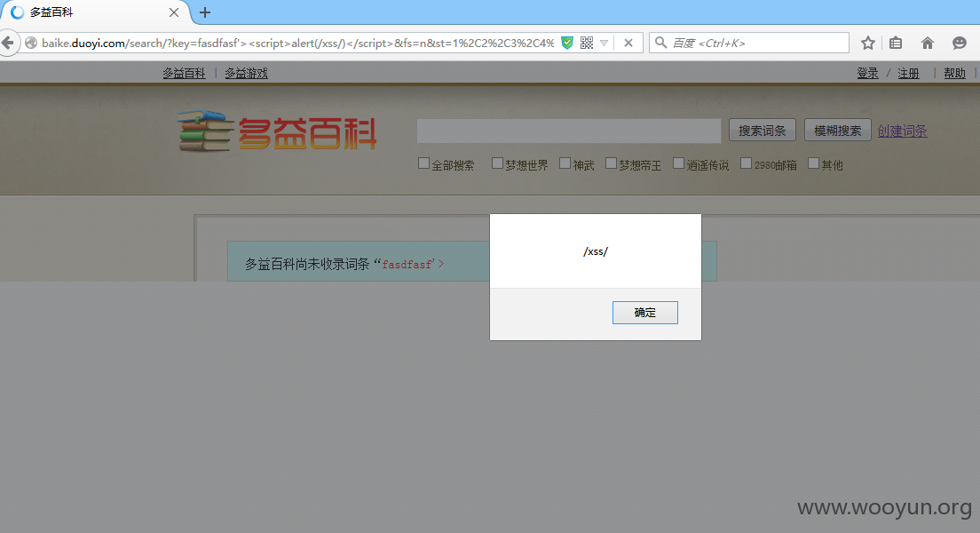The image size is (980, 533).
Task: Expand the address bar dropdown arrow
Action: [x=604, y=43]
